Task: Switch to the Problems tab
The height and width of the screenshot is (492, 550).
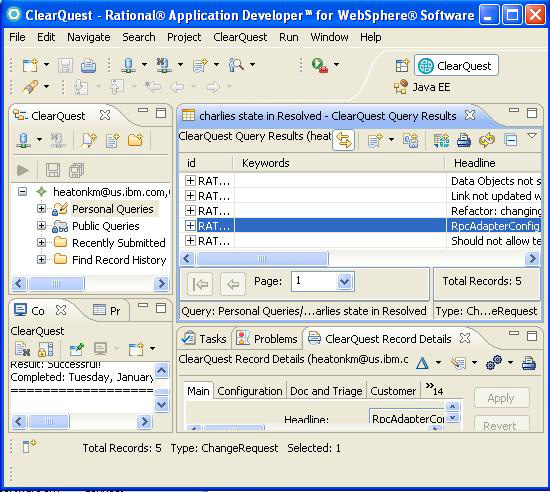Action: click(267, 339)
